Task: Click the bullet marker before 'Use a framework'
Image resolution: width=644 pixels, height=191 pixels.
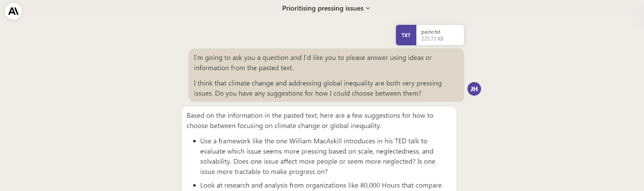Action: pyautogui.click(x=195, y=141)
